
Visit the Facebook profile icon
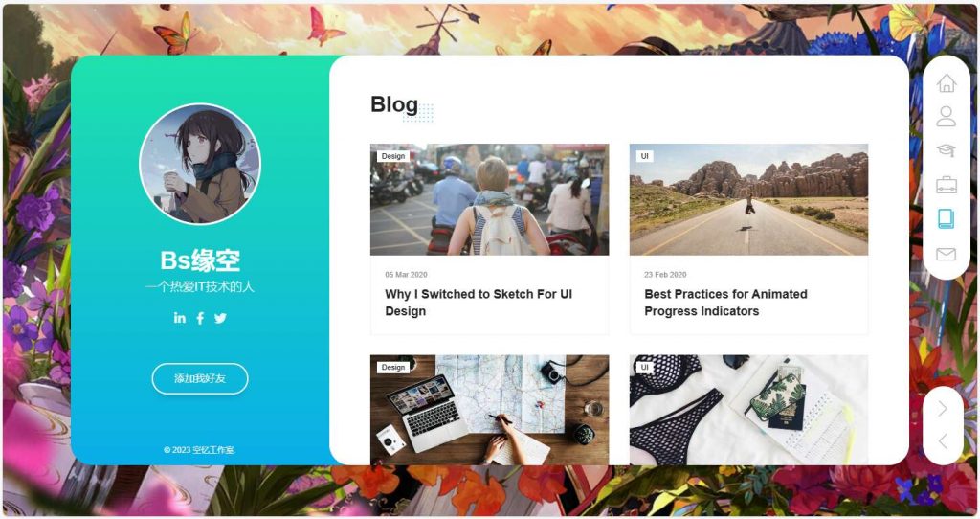(200, 318)
